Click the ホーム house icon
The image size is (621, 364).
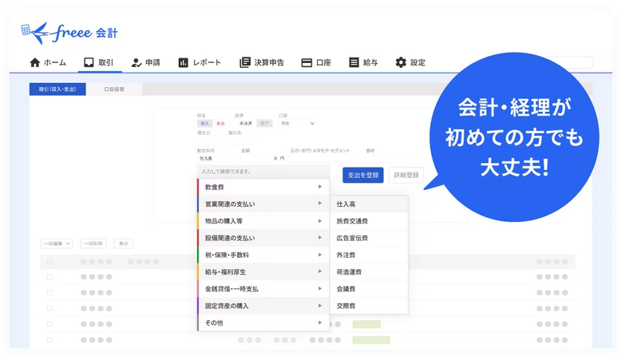(34, 62)
